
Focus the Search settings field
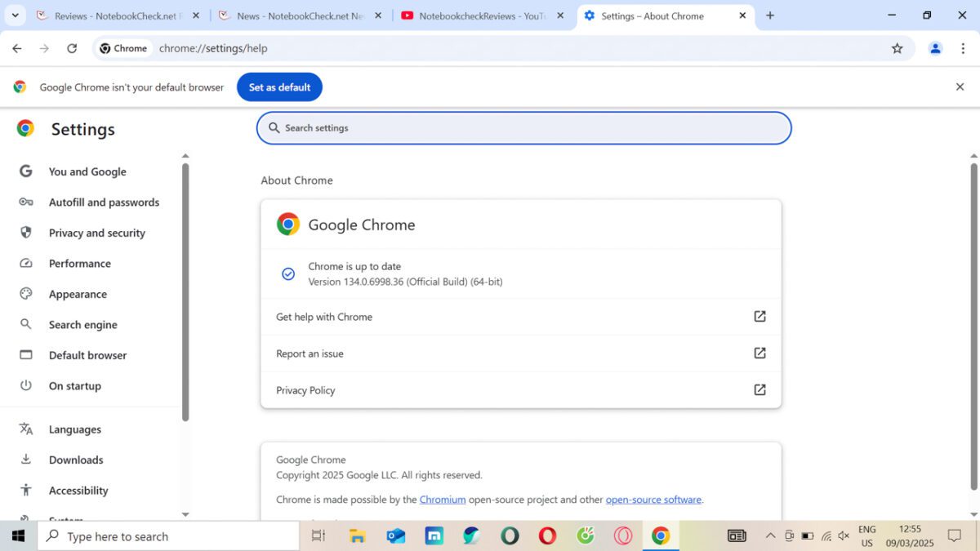pyautogui.click(x=524, y=128)
